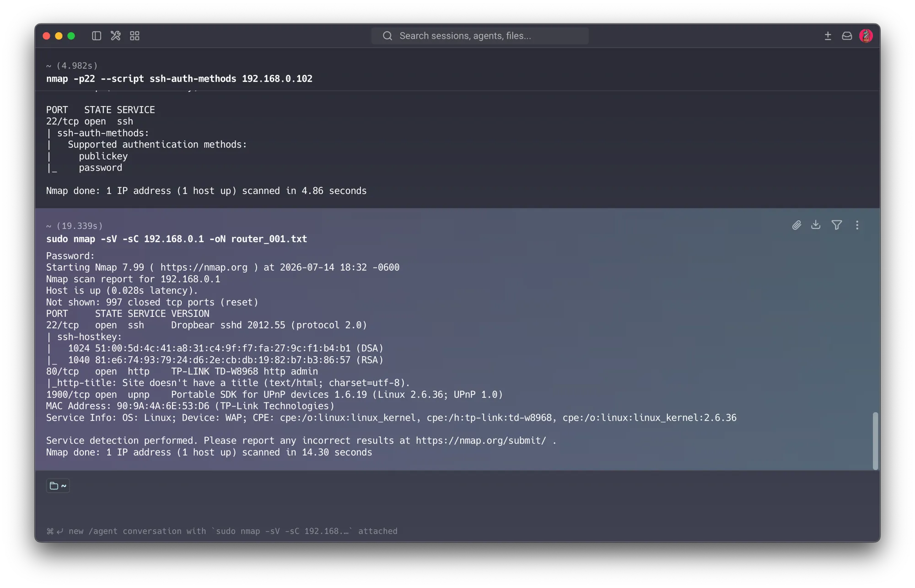This screenshot has height=588, width=915.
Task: Click the https://nmap.org URL in Starting line
Action: coord(204,267)
